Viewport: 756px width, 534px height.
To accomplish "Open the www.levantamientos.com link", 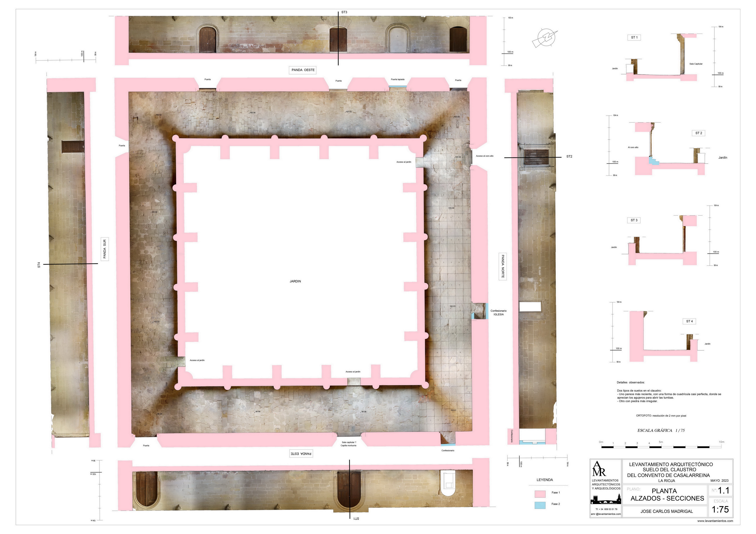I will click(715, 521).
